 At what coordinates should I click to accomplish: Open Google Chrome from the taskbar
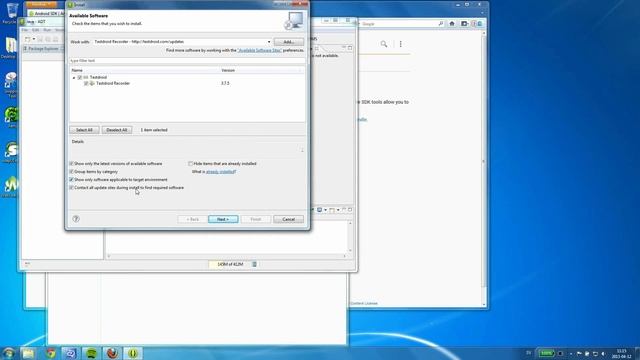tap(51, 353)
